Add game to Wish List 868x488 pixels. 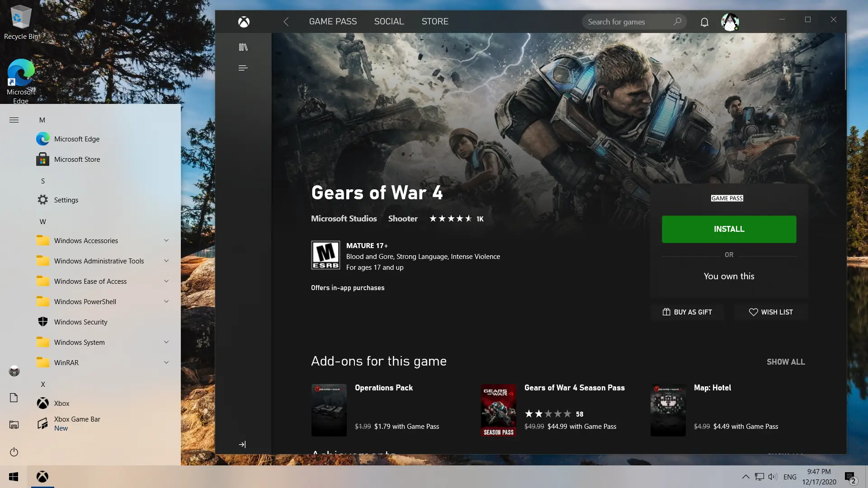pos(771,312)
